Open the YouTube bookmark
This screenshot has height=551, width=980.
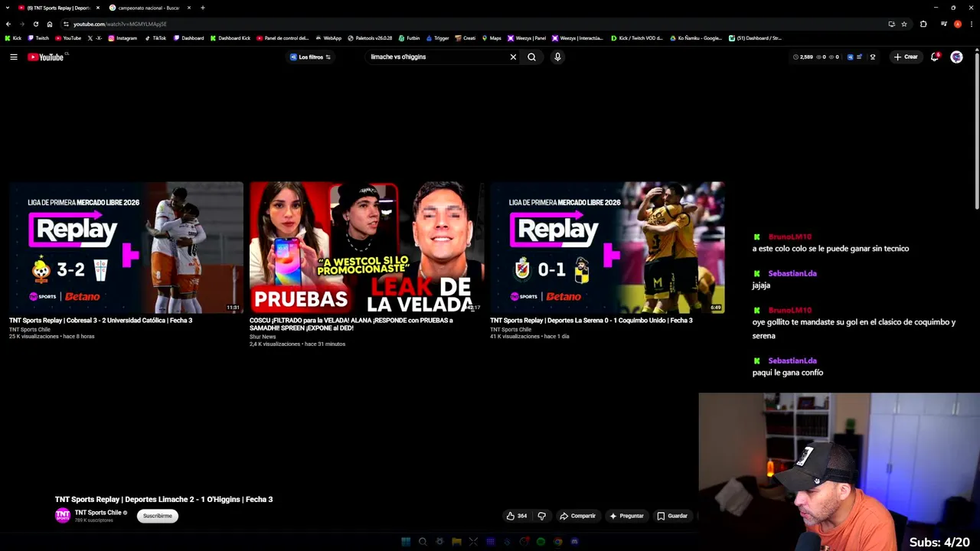coord(68,37)
